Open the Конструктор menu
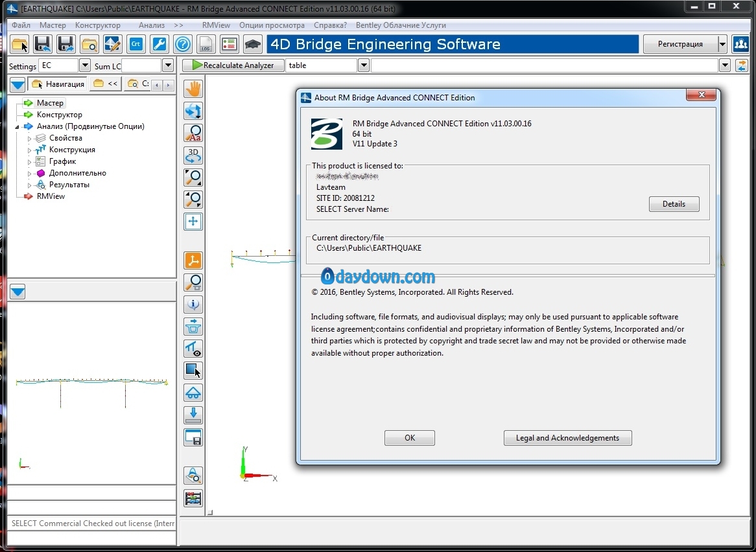 coord(98,25)
